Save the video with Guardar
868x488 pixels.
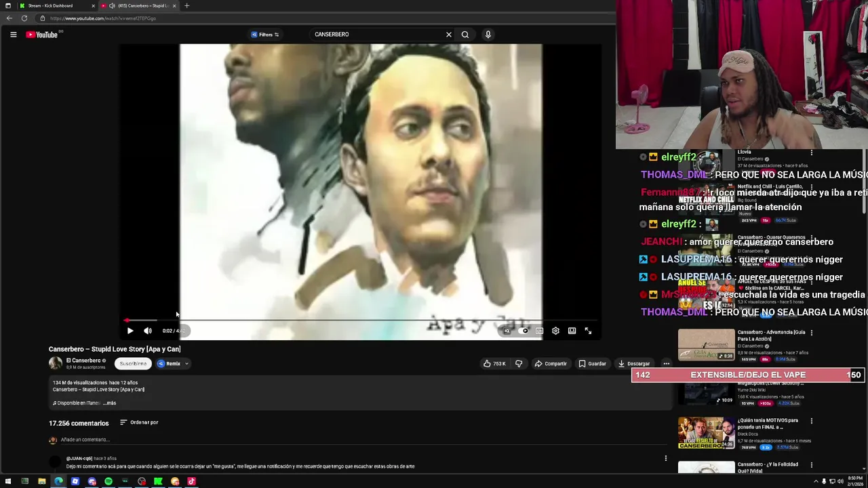592,364
